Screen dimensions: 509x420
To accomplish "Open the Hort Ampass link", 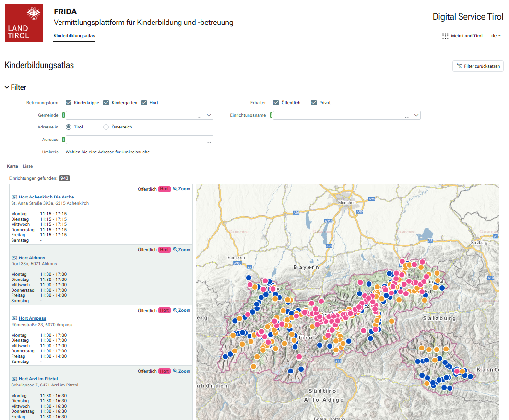I will pos(32,318).
